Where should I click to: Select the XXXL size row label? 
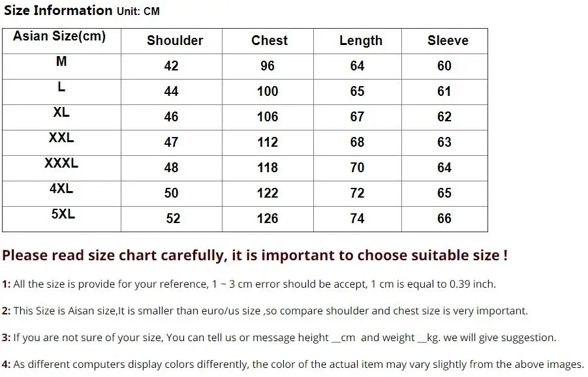pos(61,163)
